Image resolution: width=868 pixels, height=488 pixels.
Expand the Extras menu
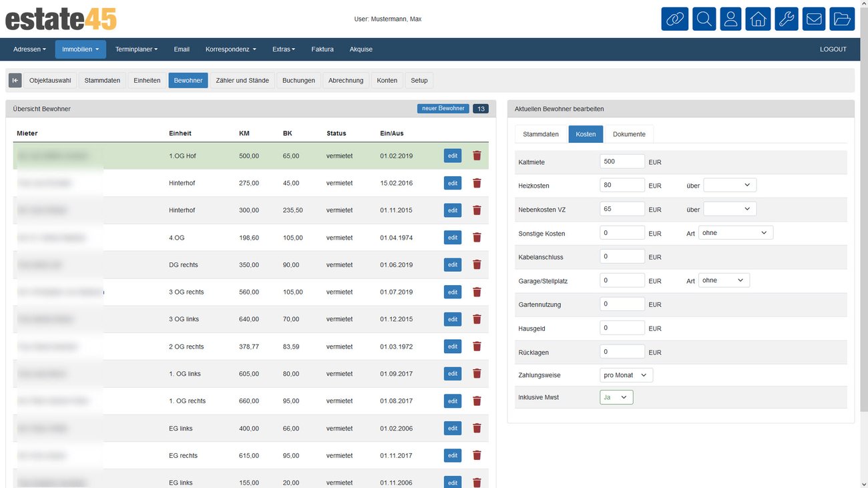[x=283, y=49]
